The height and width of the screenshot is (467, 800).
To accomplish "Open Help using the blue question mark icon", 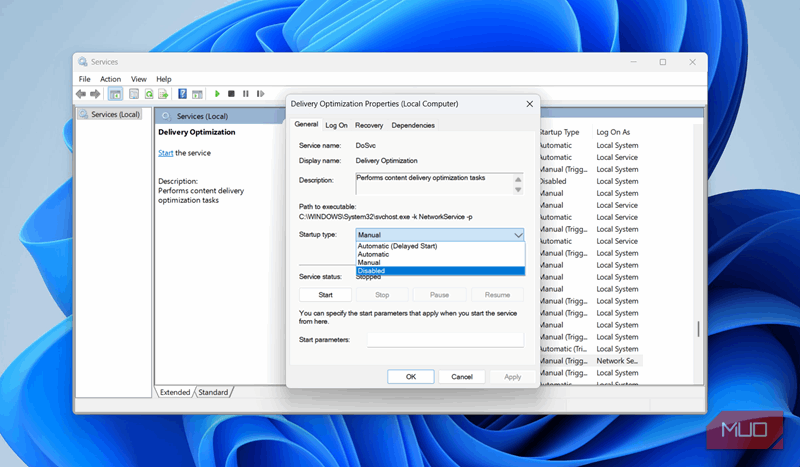I will click(x=183, y=94).
